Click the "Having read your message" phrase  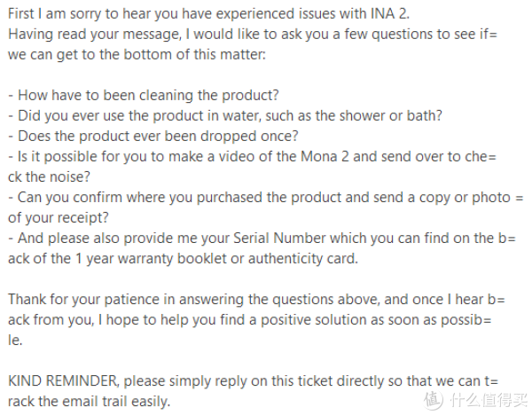click(90, 33)
